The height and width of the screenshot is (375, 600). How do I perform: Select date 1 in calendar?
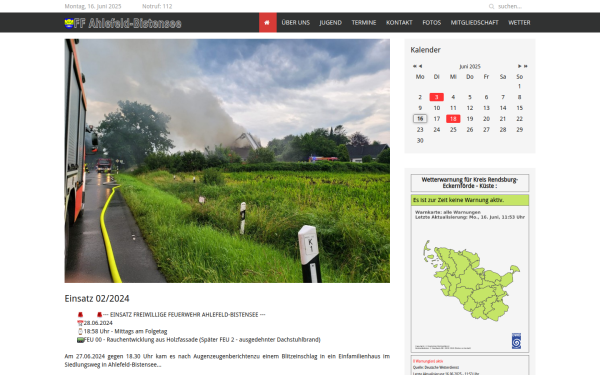click(519, 86)
